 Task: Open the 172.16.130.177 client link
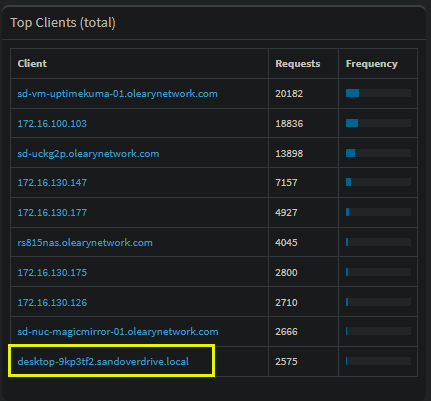point(52,213)
